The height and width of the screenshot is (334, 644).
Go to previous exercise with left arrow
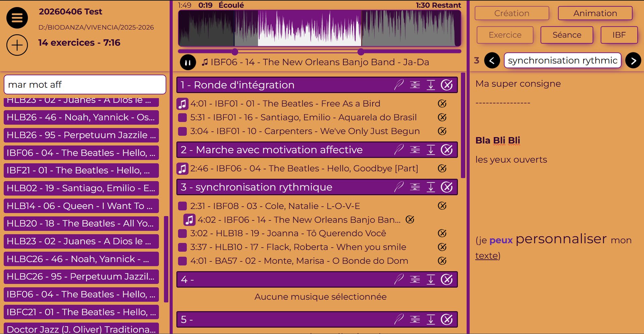[492, 60]
